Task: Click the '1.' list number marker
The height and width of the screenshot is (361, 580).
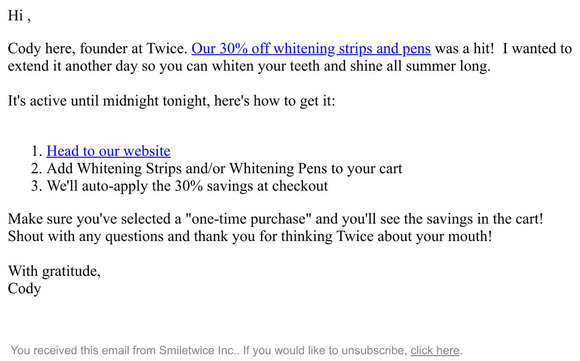Action: tap(37, 151)
